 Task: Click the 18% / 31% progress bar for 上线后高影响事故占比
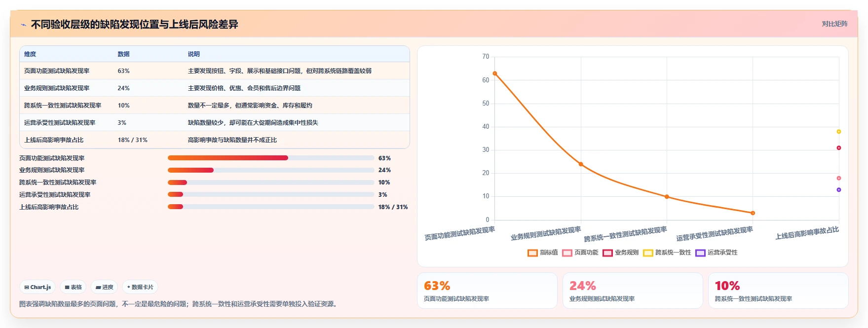coord(271,207)
